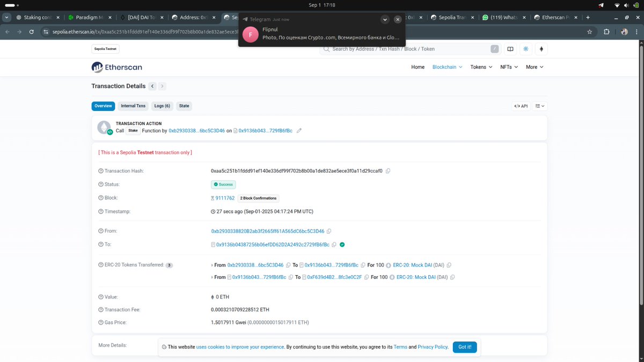Click the book icon next to theme toggle

(x=510, y=49)
